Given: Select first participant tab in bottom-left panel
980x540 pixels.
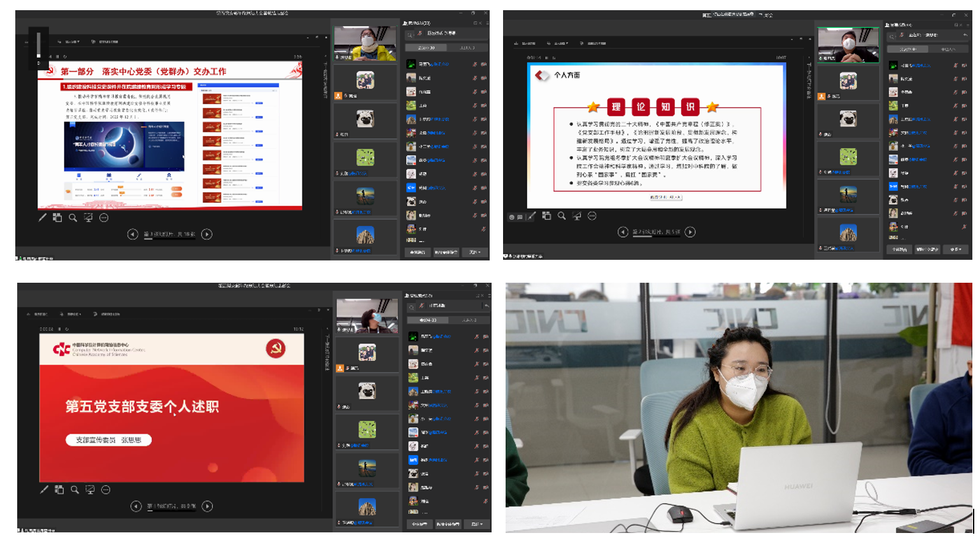Looking at the screenshot, I should [x=427, y=320].
